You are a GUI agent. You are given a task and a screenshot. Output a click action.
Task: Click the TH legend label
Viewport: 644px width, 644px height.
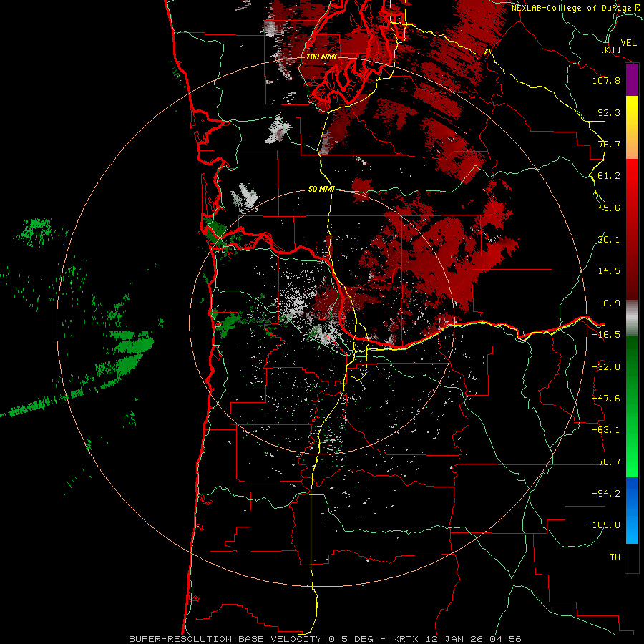615,557
